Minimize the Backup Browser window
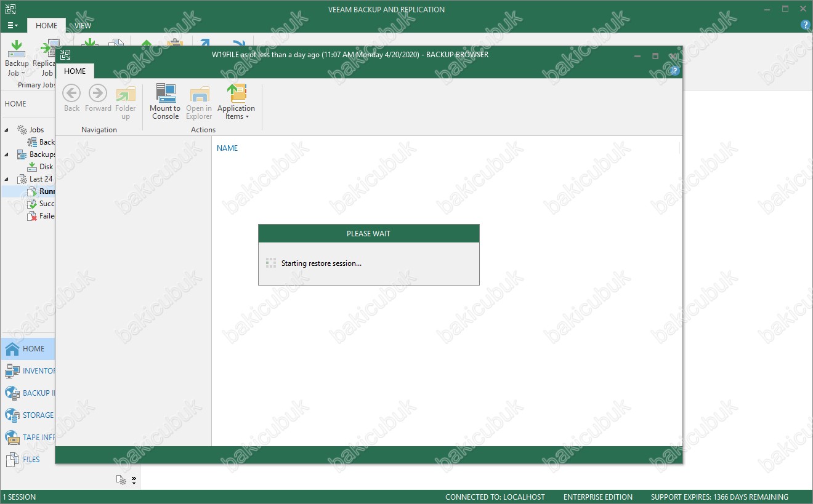This screenshot has width=813, height=504. (637, 55)
